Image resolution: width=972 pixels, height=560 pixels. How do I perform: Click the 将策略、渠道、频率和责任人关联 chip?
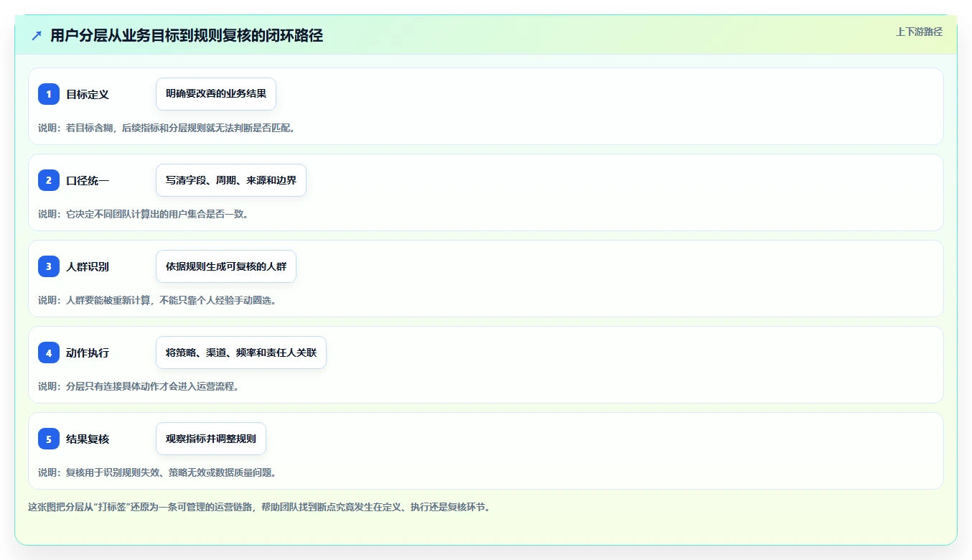[x=241, y=353]
